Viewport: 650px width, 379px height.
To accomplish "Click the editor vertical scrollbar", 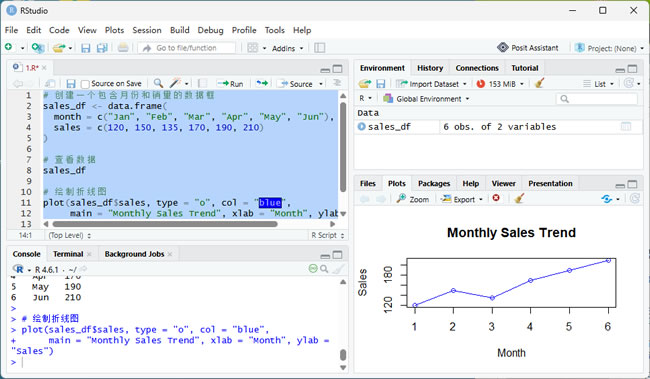I will [343, 147].
